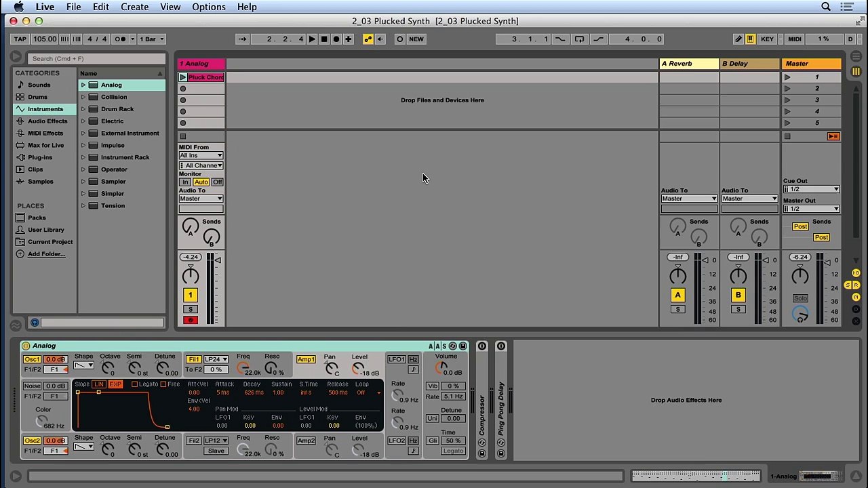Toggle Compressor device activator

click(x=482, y=346)
